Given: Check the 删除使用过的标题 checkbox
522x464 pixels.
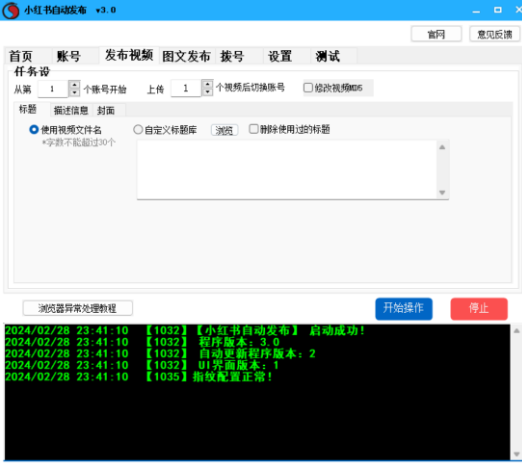Looking at the screenshot, I should click(x=254, y=129).
